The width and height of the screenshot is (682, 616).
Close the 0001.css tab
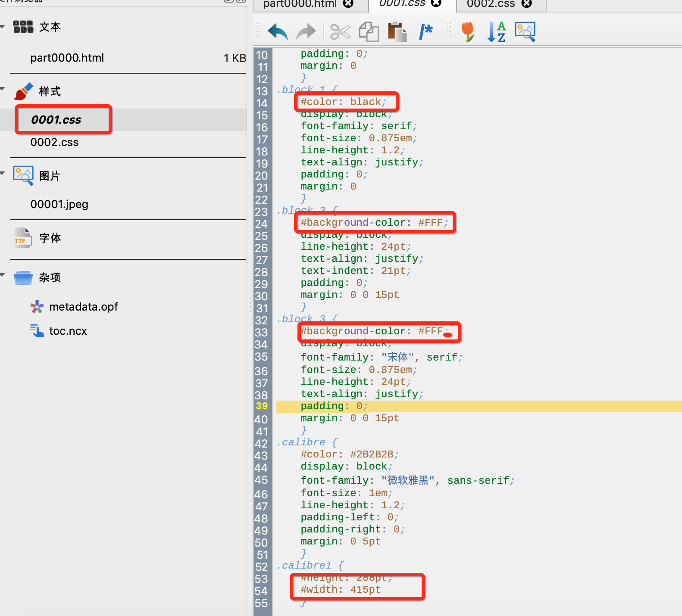pos(436,3)
